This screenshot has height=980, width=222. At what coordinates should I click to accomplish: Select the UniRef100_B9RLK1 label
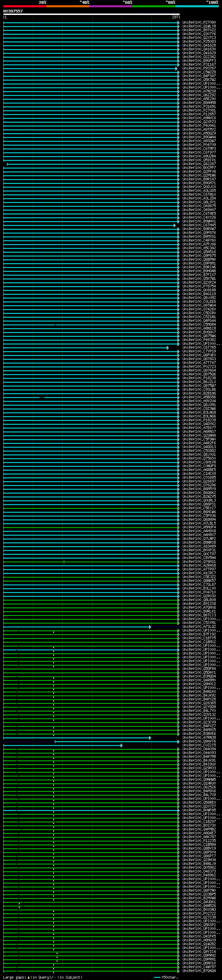click(x=199, y=612)
